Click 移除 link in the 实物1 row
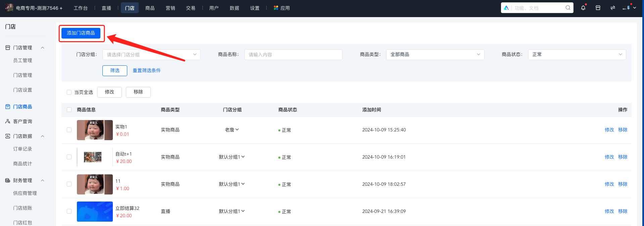Image resolution: width=644 pixels, height=226 pixels. click(x=623, y=130)
